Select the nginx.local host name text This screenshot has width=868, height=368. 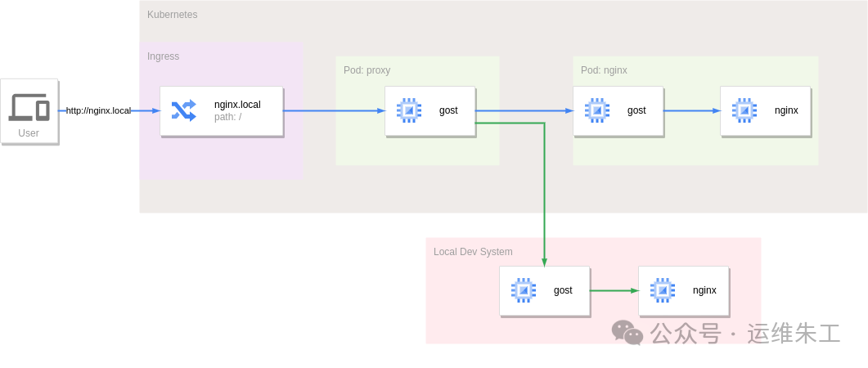pos(237,105)
